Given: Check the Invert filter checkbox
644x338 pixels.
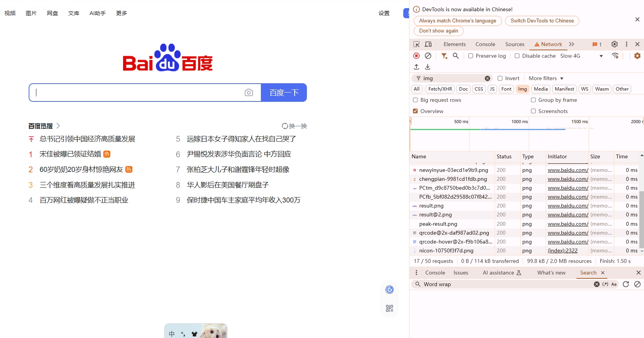Looking at the screenshot, I should pyautogui.click(x=500, y=78).
